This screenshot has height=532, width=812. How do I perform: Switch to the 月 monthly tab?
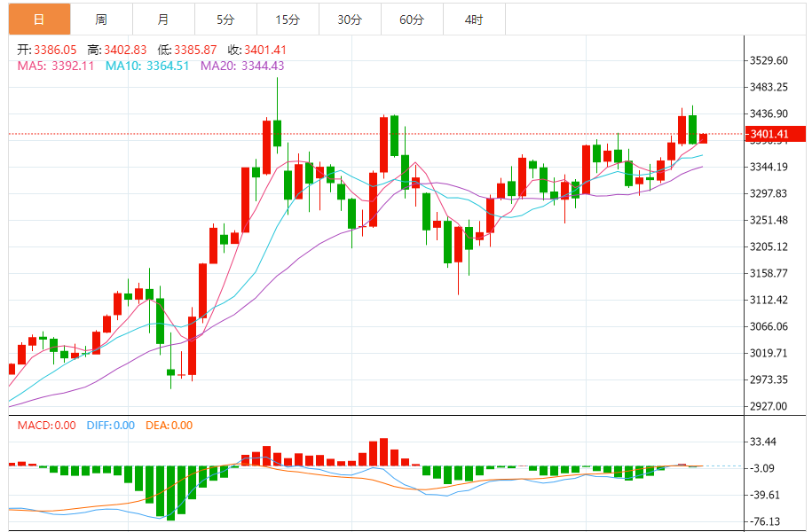click(x=163, y=20)
